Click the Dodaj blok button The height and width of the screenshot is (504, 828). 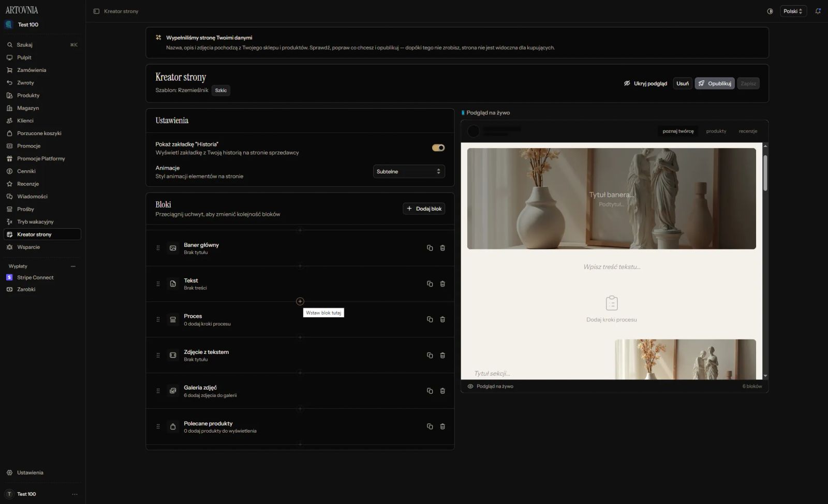click(x=424, y=209)
